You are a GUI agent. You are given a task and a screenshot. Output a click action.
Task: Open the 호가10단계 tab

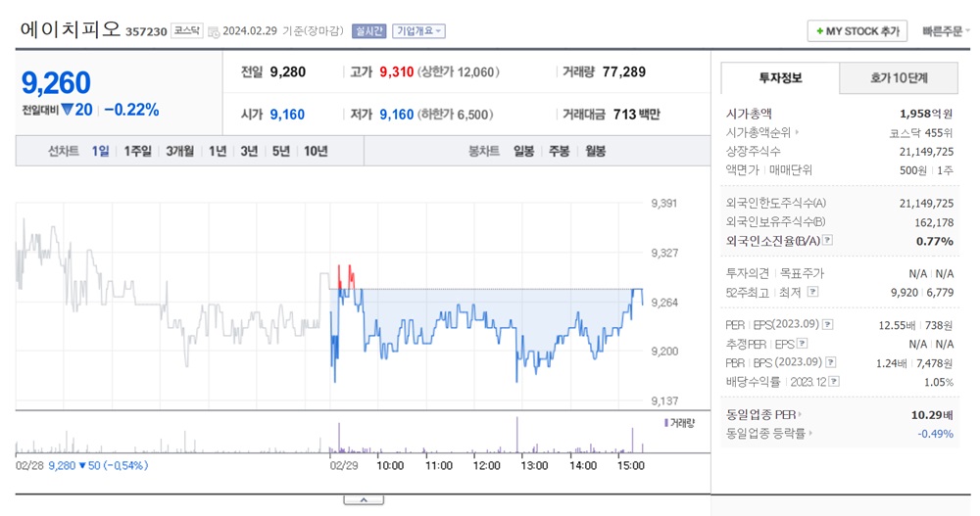pyautogui.click(x=899, y=78)
